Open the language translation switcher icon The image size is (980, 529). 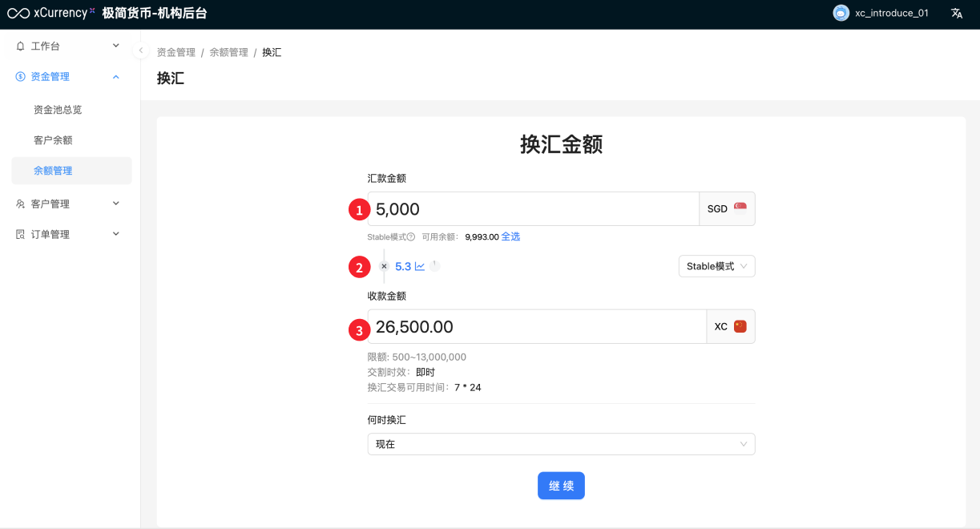tap(957, 14)
